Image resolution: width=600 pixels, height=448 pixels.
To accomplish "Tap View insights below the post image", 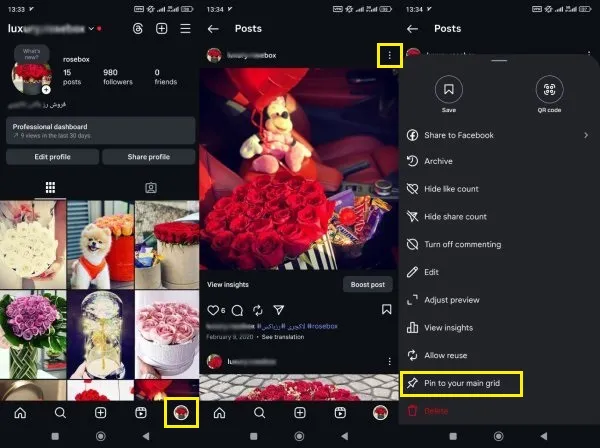I will click(x=228, y=285).
